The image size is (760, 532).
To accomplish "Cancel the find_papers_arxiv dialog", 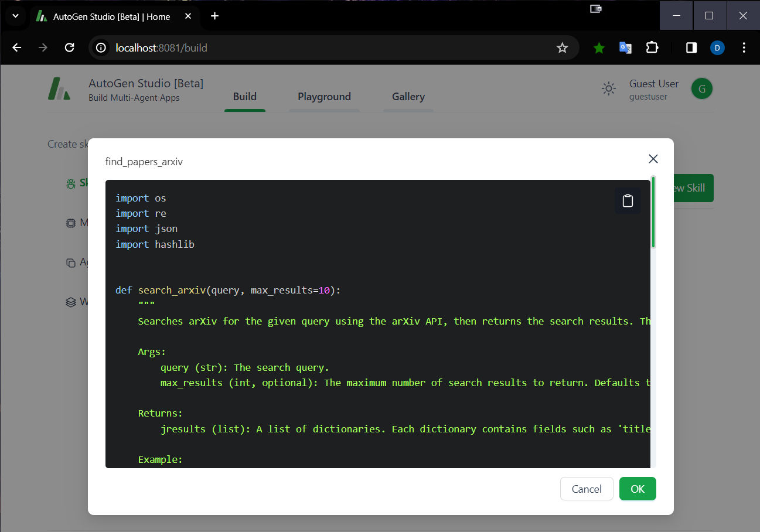I will [587, 488].
